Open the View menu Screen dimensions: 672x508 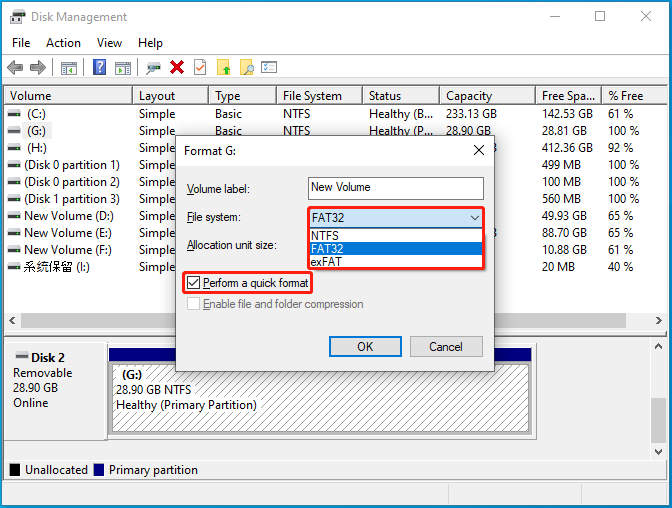(x=109, y=43)
